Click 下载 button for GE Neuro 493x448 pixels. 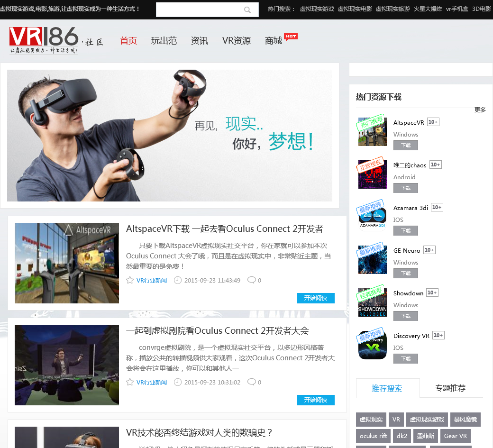coord(406,274)
